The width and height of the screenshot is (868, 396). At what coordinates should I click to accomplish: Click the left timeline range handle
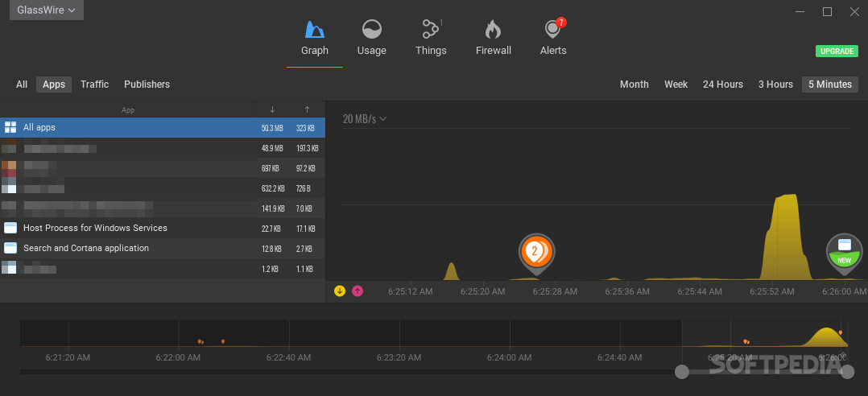click(x=682, y=372)
